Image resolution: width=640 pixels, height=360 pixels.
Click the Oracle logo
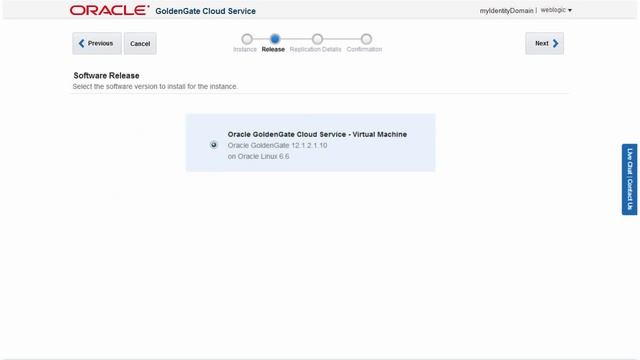(109, 11)
